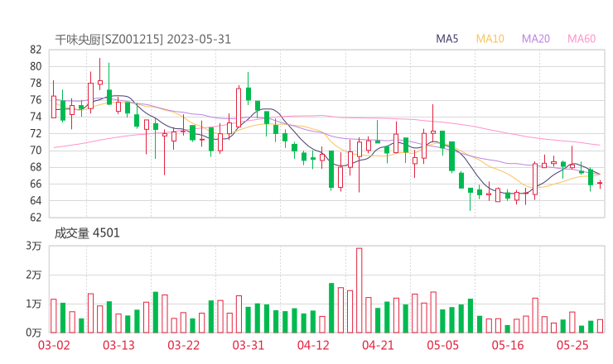Click the 76 price axis label

pos(36,100)
